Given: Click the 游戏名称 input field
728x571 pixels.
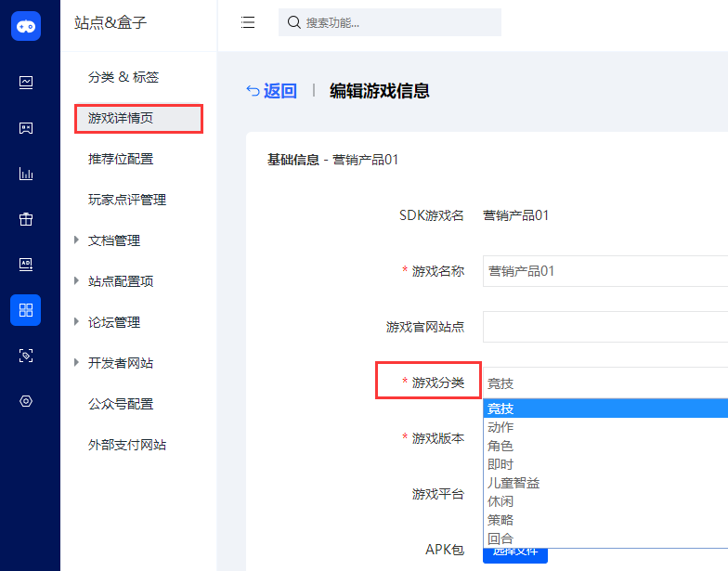Looking at the screenshot, I should coord(605,271).
